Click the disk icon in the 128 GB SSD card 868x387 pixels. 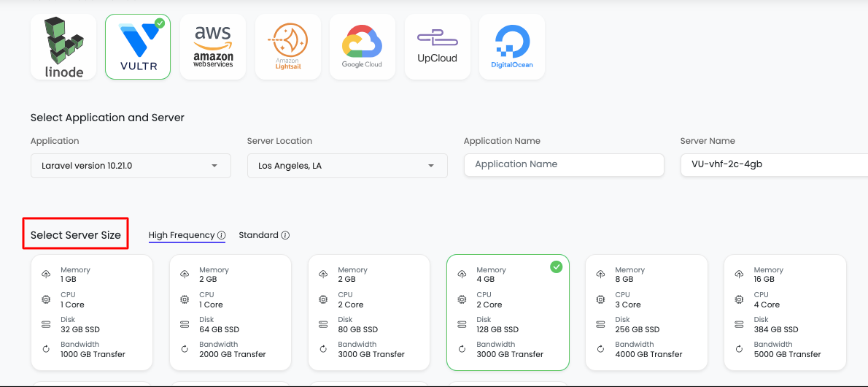click(x=461, y=324)
